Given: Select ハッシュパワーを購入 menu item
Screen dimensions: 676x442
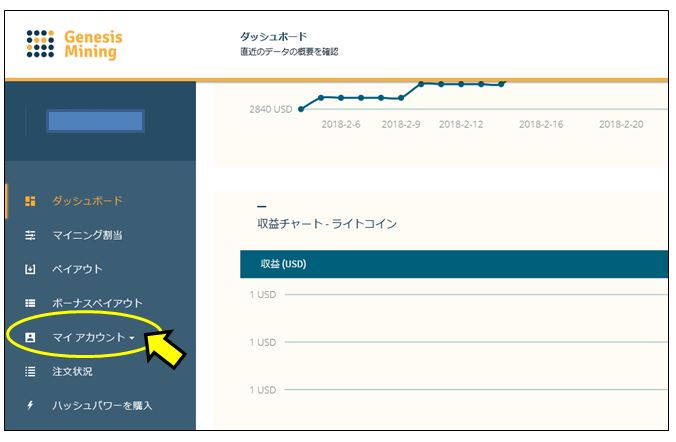Looking at the screenshot, I should (102, 405).
